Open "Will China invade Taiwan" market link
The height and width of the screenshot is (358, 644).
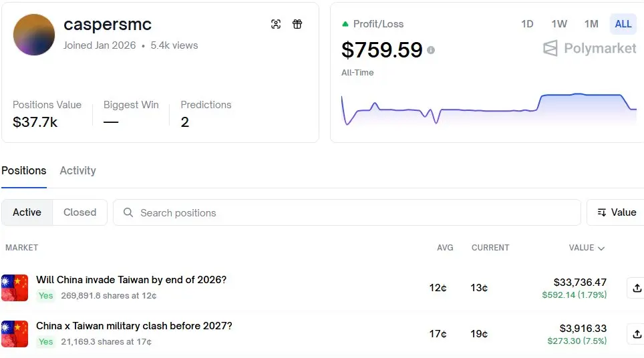tap(131, 280)
